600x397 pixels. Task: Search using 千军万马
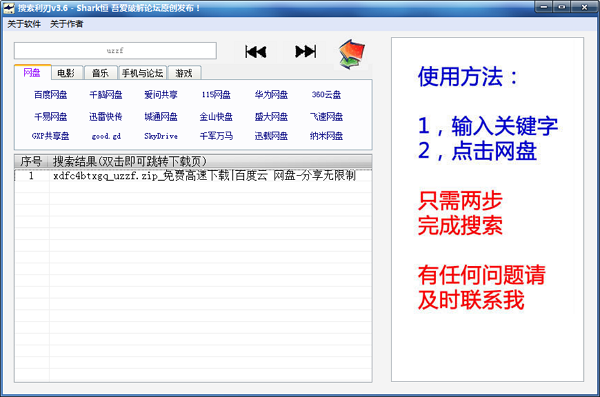216,136
